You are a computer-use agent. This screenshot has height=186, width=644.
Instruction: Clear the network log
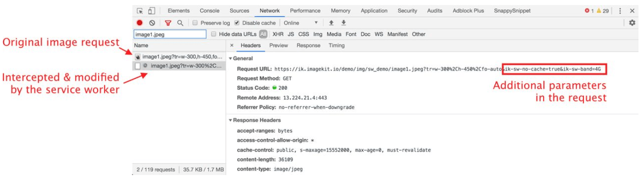point(152,23)
